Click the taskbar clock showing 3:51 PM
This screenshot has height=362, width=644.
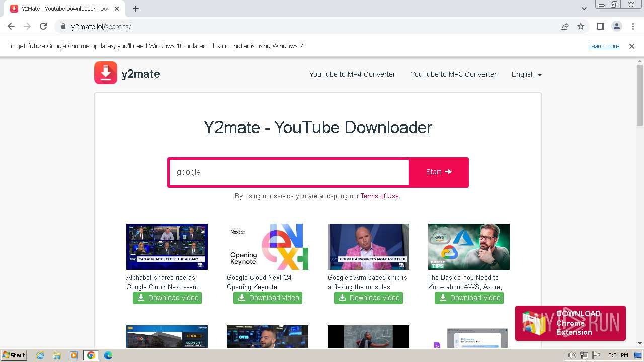[618, 355]
